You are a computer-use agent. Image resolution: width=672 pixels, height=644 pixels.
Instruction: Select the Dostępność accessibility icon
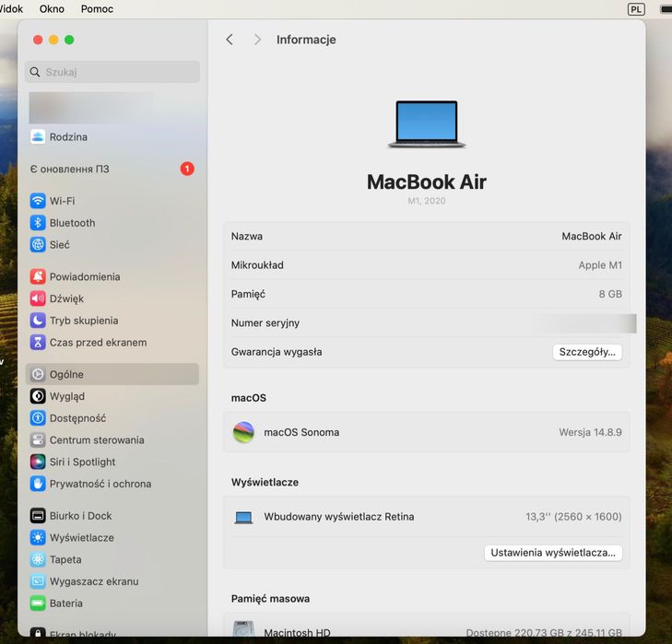coord(38,417)
